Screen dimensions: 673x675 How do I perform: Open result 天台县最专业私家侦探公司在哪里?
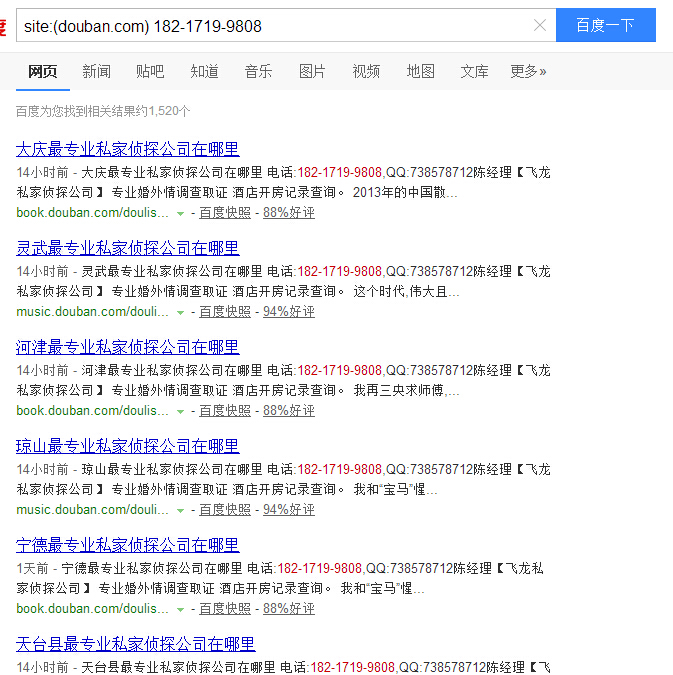[x=136, y=644]
